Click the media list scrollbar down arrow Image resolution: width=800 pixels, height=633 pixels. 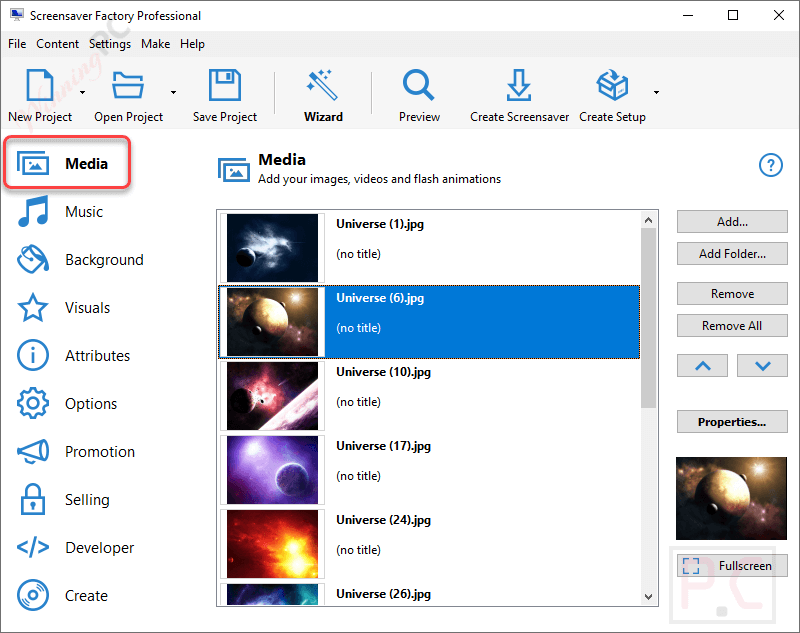(648, 597)
